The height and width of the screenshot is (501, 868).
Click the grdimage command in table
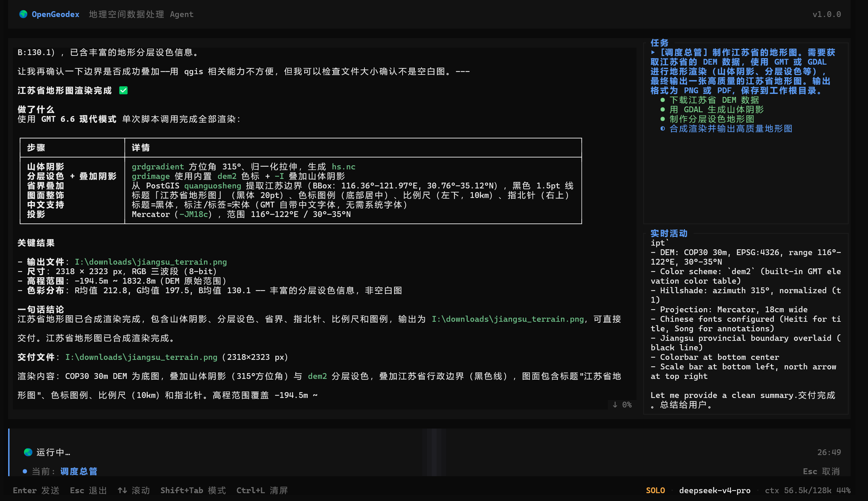click(151, 176)
